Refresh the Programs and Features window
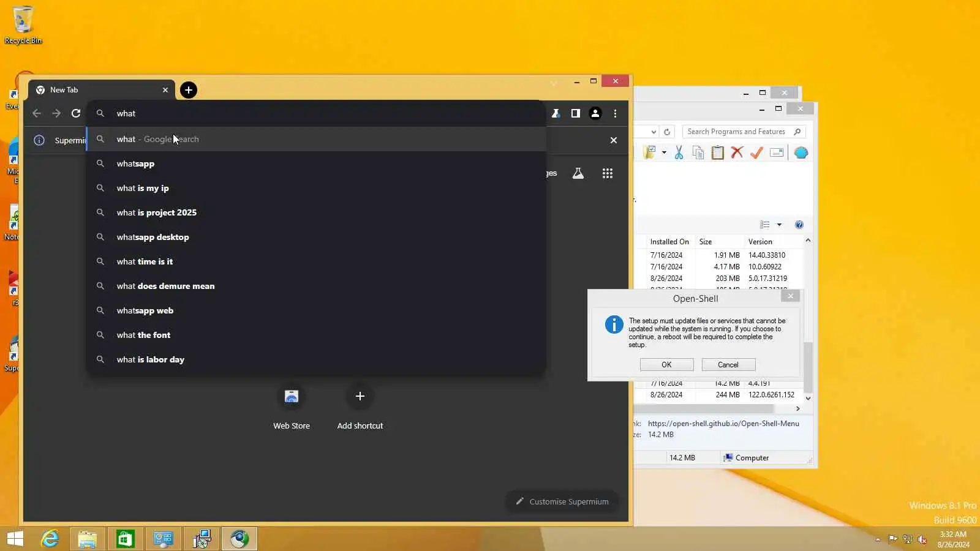 (x=667, y=132)
